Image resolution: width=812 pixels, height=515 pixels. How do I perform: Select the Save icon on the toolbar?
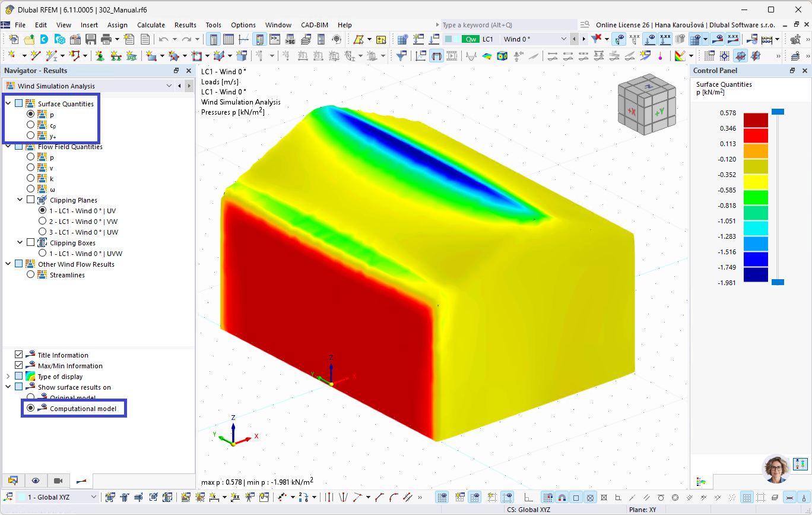(90, 38)
